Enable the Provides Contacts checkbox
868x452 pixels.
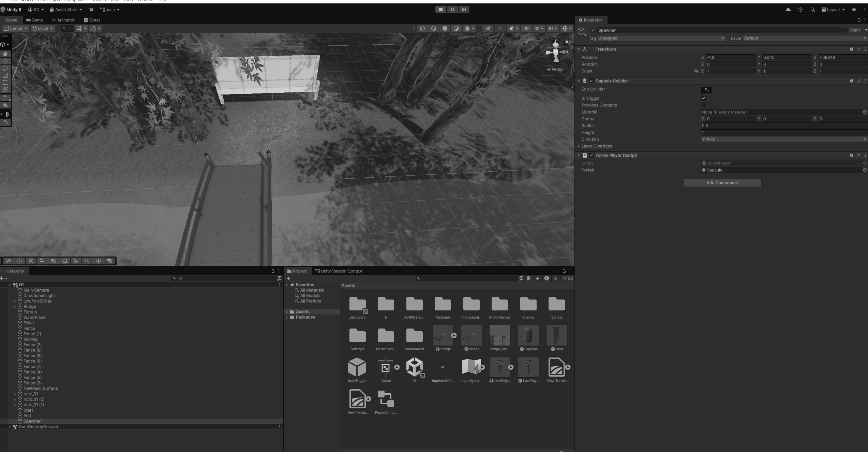(x=703, y=105)
